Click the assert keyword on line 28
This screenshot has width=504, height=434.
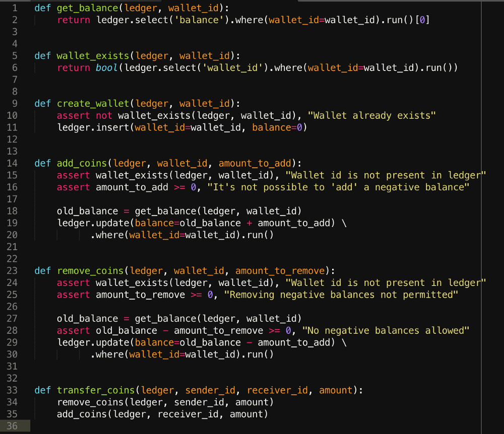coord(74,331)
